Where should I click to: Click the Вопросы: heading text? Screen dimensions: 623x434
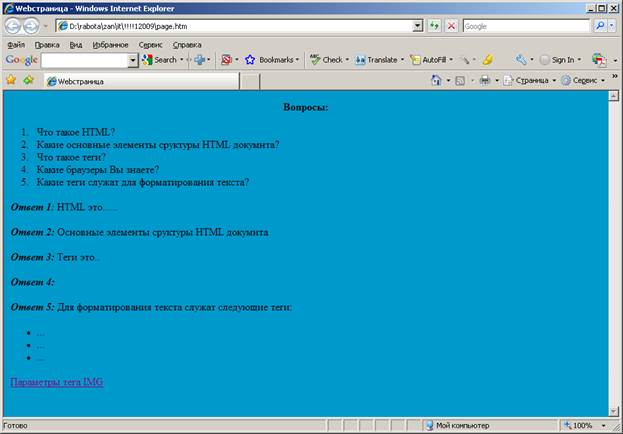[x=306, y=107]
